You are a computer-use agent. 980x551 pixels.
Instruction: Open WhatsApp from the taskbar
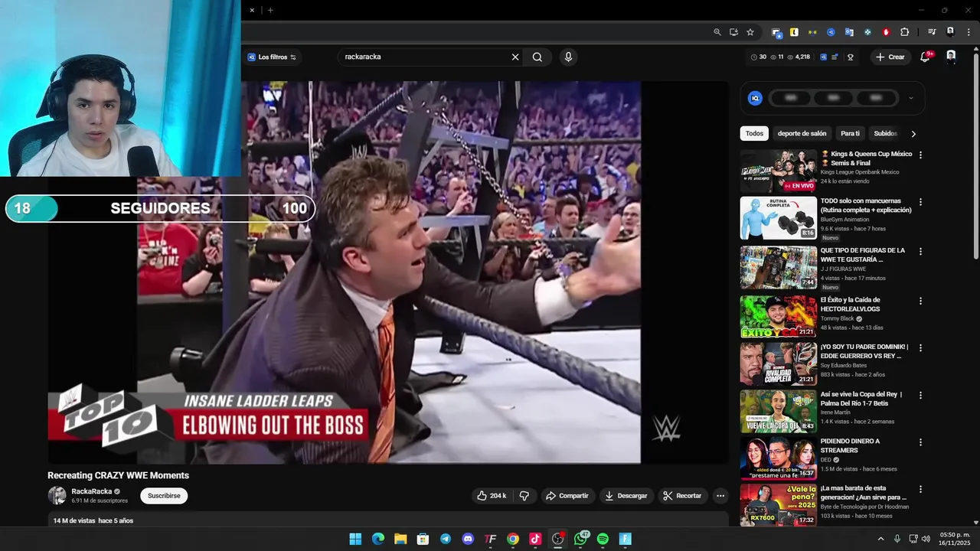click(580, 539)
